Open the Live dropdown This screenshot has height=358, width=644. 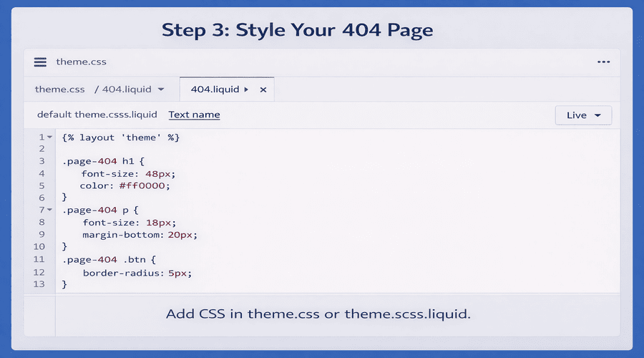[583, 115]
